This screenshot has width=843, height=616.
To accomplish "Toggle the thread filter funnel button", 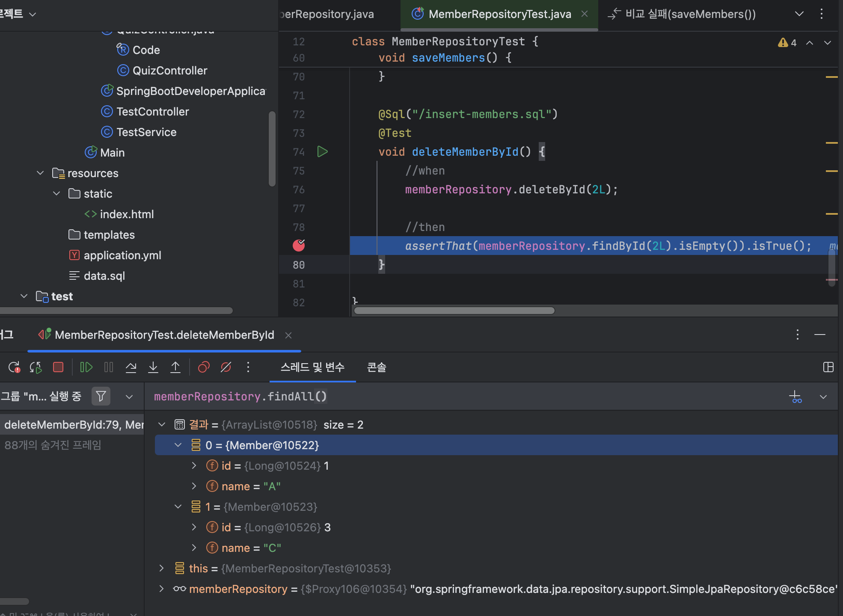I will pyautogui.click(x=101, y=396).
